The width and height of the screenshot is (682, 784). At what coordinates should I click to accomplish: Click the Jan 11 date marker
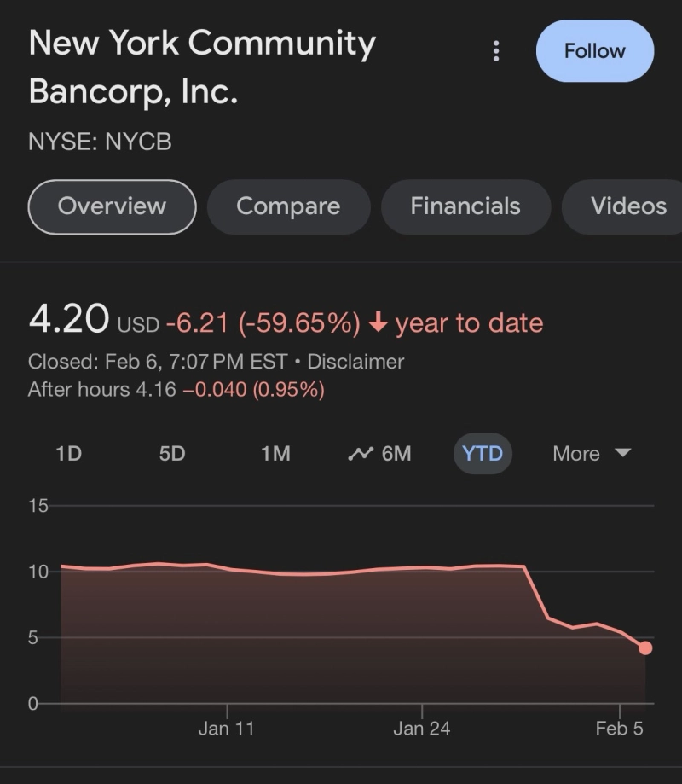pyautogui.click(x=226, y=728)
